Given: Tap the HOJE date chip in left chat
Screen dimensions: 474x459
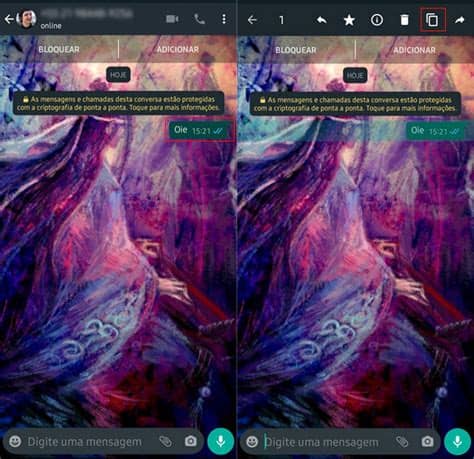Looking at the screenshot, I should pos(118,75).
